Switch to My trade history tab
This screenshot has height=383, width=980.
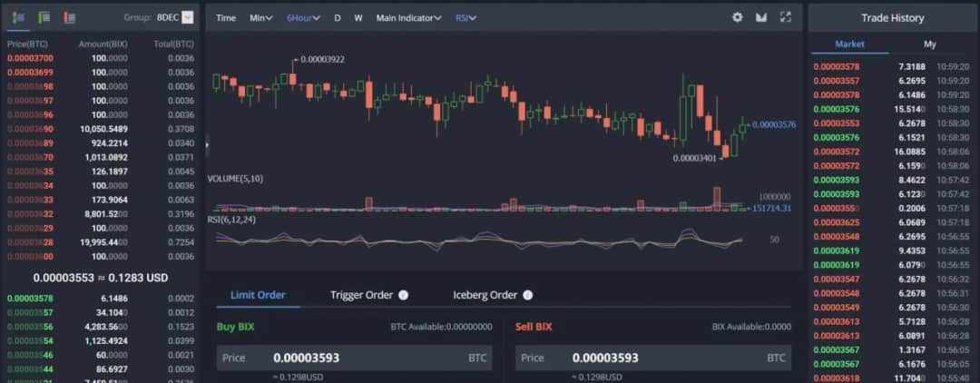[929, 44]
